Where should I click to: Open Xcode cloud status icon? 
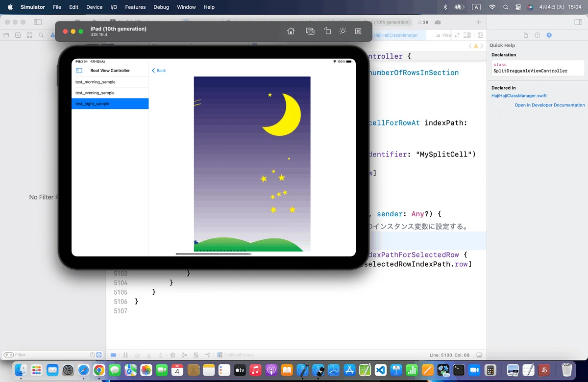(438, 22)
